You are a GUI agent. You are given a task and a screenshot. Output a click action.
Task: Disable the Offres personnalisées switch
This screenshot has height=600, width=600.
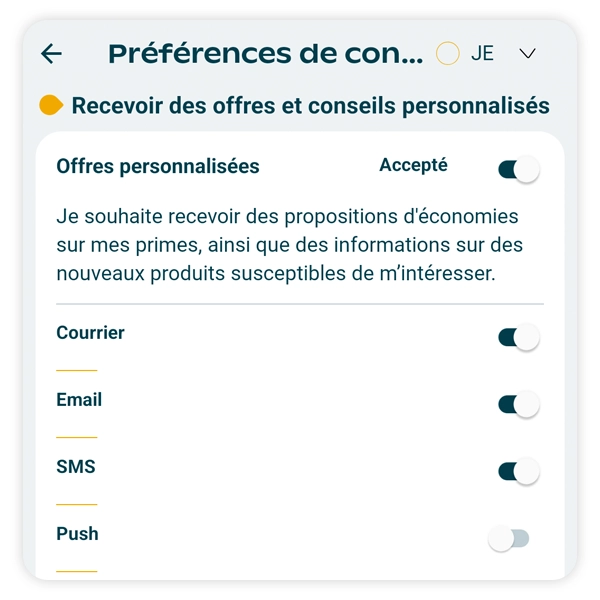518,170
